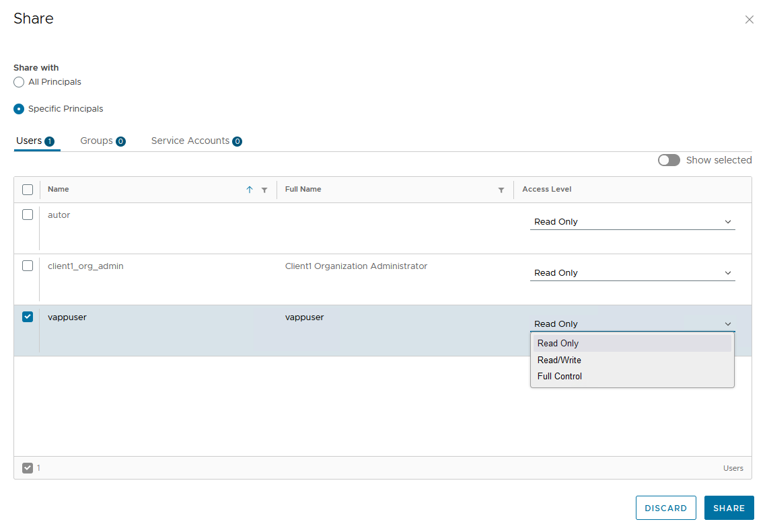Uncheck the vappuser checkbox
The height and width of the screenshot is (532, 767).
pos(28,317)
